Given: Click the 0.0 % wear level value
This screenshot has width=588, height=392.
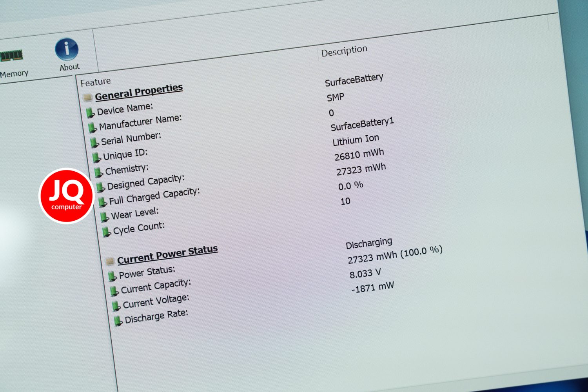Looking at the screenshot, I should (351, 185).
